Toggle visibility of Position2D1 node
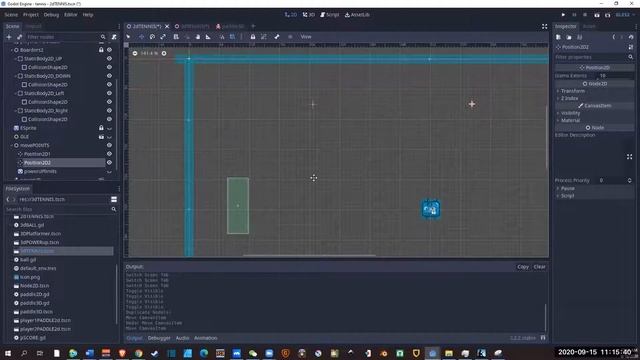The image size is (640, 360). click(x=109, y=154)
